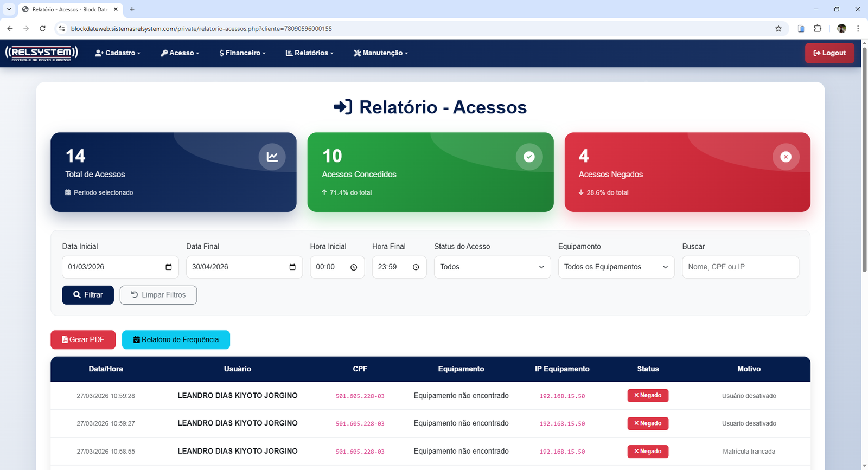Viewport: 868px width, 470px height.
Task: Click the Gerar PDF button
Action: click(83, 340)
